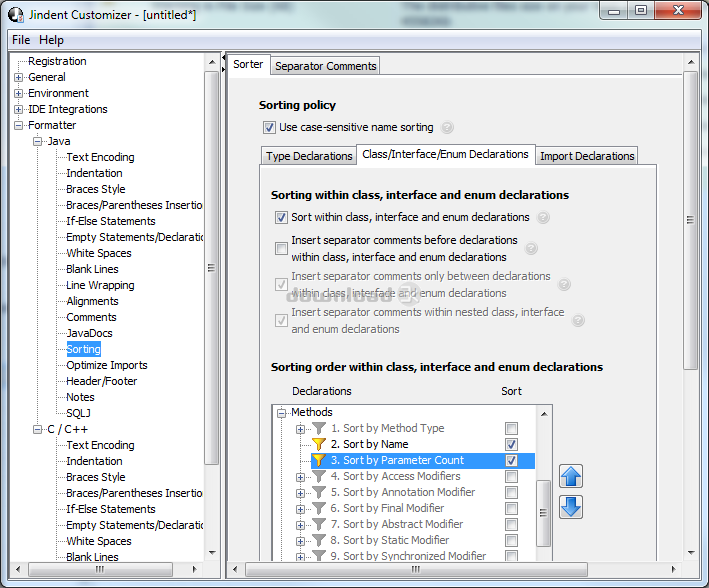Expand the Environment tree node

tap(18, 94)
